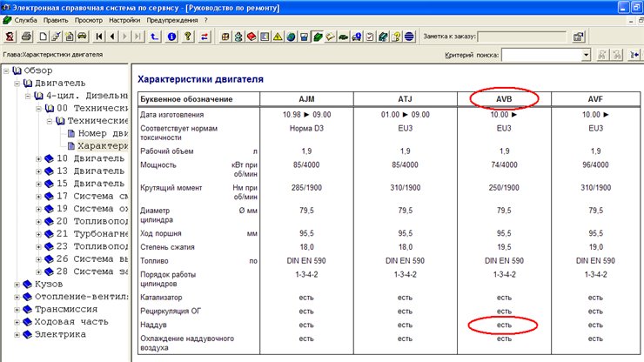Click the yellow question mark help icon
Screen dimensions: 644x362
(188, 37)
